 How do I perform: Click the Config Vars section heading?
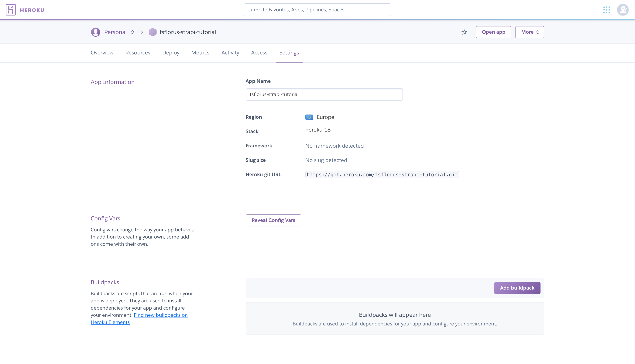pyautogui.click(x=105, y=218)
